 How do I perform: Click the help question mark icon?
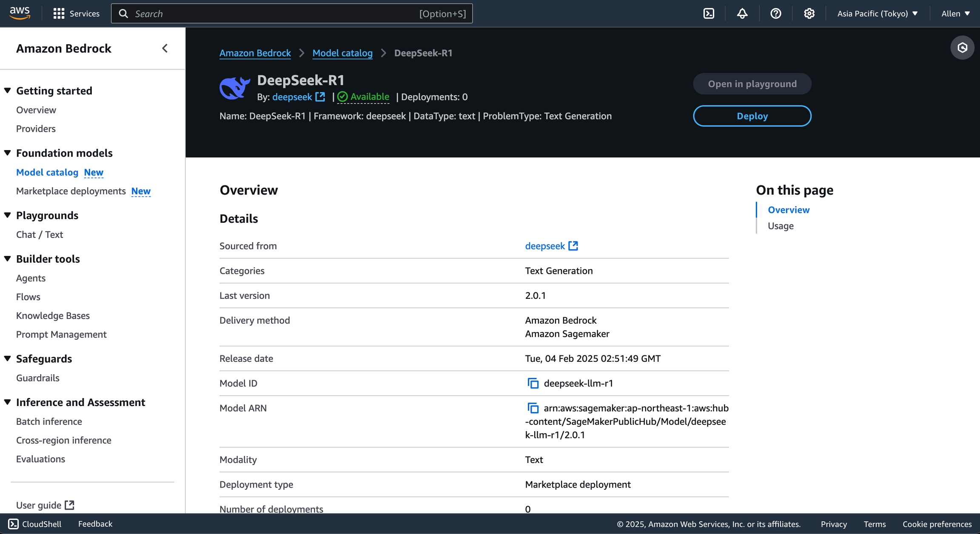[x=775, y=14]
